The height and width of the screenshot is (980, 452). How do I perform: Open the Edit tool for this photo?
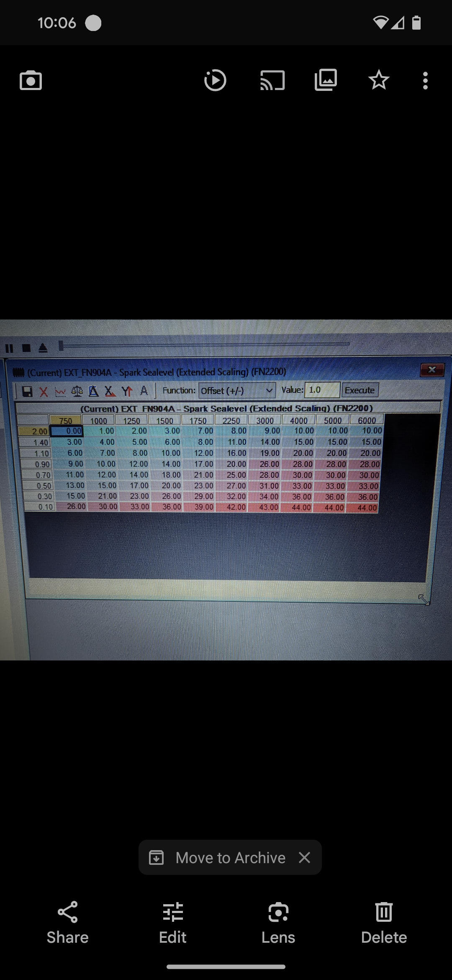click(x=173, y=922)
